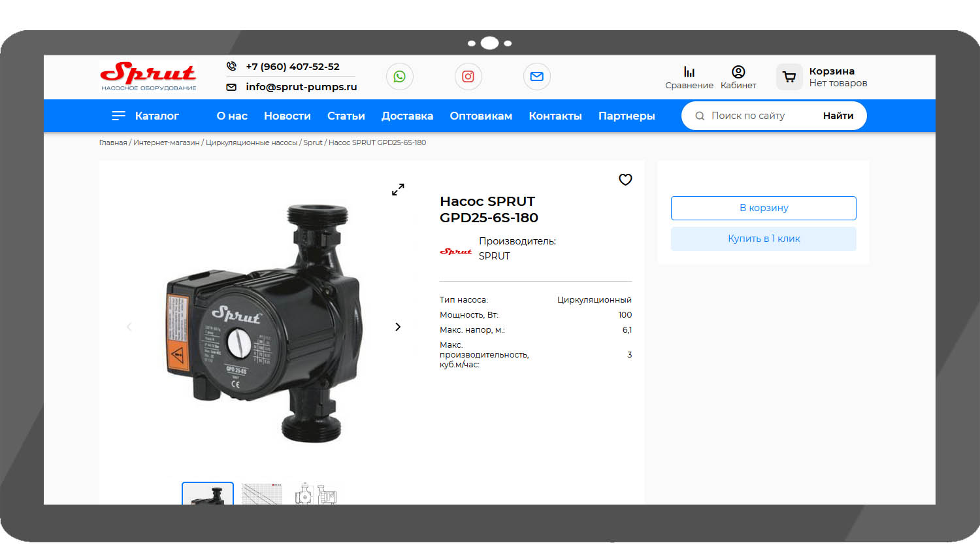Show next product image with right arrow
The height and width of the screenshot is (551, 980).
pos(398,327)
